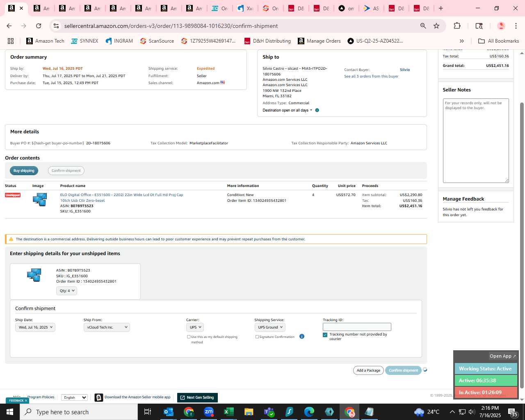Click the Confirm shipment pill beside Buy shipping
Screen dimensions: 525x420
(x=66, y=171)
